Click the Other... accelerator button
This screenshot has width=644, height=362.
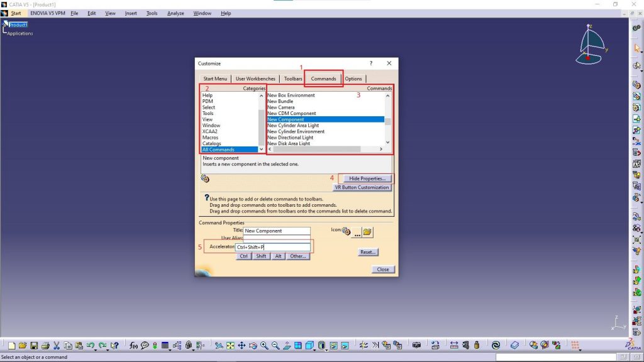click(x=297, y=256)
